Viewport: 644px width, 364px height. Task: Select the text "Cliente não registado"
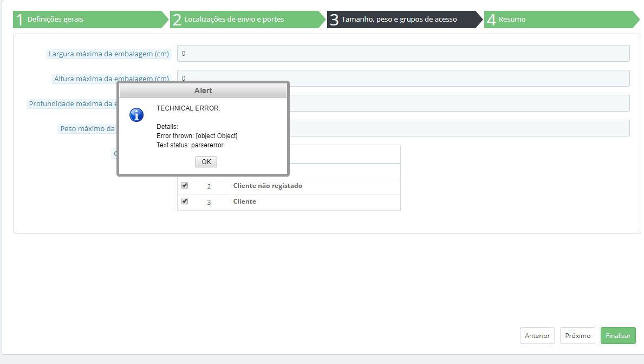click(268, 186)
